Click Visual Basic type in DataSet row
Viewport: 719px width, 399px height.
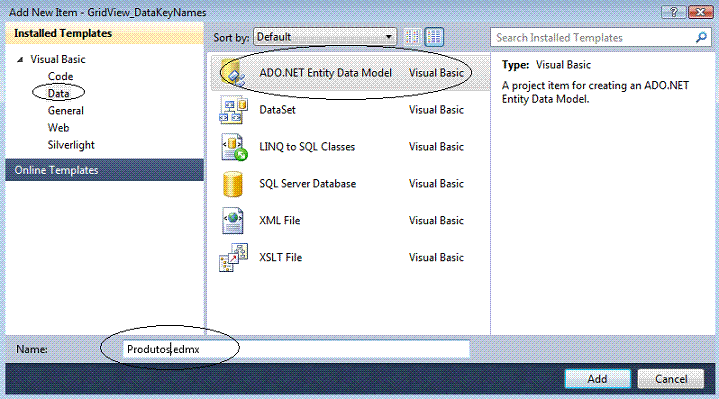coord(436,110)
